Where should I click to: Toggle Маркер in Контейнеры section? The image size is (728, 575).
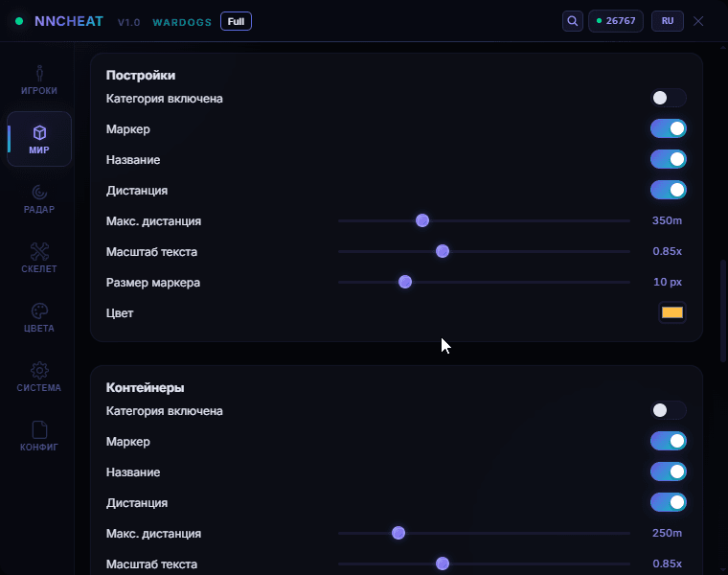point(668,441)
